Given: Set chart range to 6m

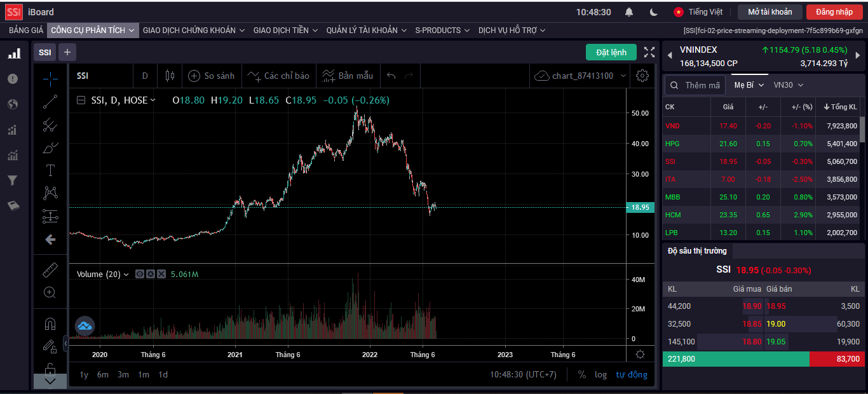Looking at the screenshot, I should (x=103, y=374).
